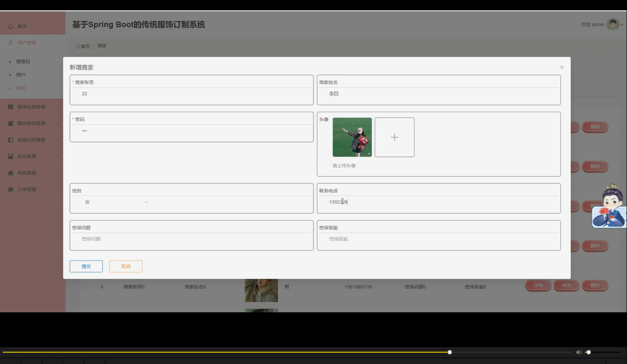Open the admin account dropdown arrow
The image size is (627, 364).
pyautogui.click(x=622, y=25)
